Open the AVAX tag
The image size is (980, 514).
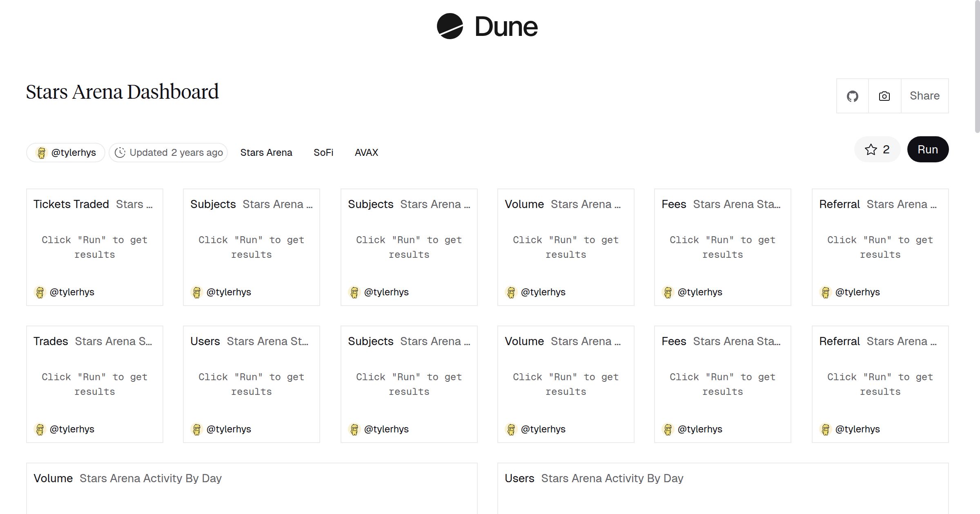(x=366, y=152)
